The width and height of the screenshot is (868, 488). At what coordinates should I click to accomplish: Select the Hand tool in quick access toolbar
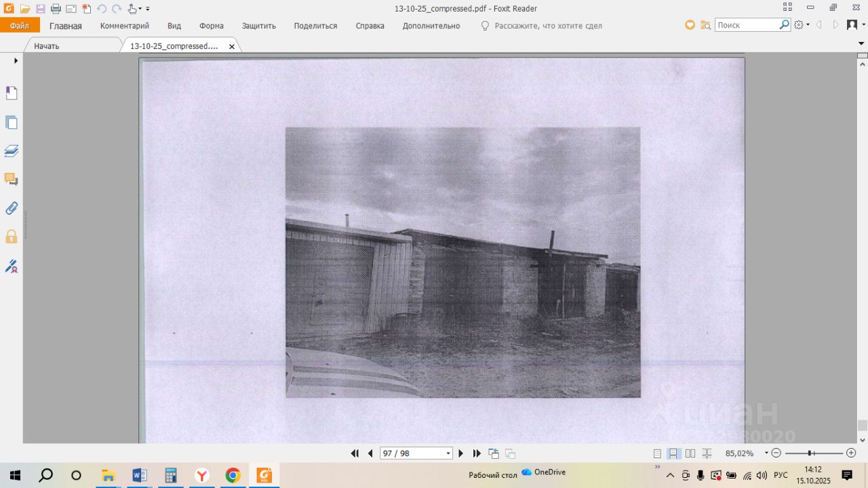click(x=132, y=9)
